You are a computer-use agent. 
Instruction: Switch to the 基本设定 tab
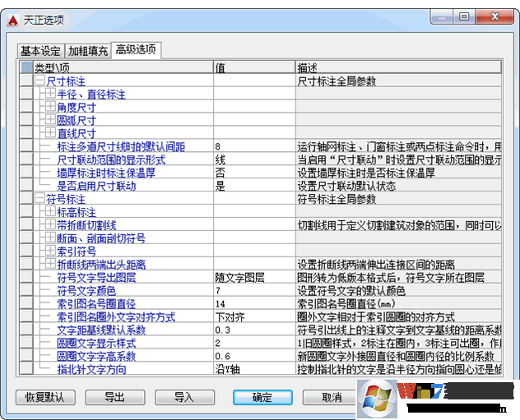[x=41, y=51]
